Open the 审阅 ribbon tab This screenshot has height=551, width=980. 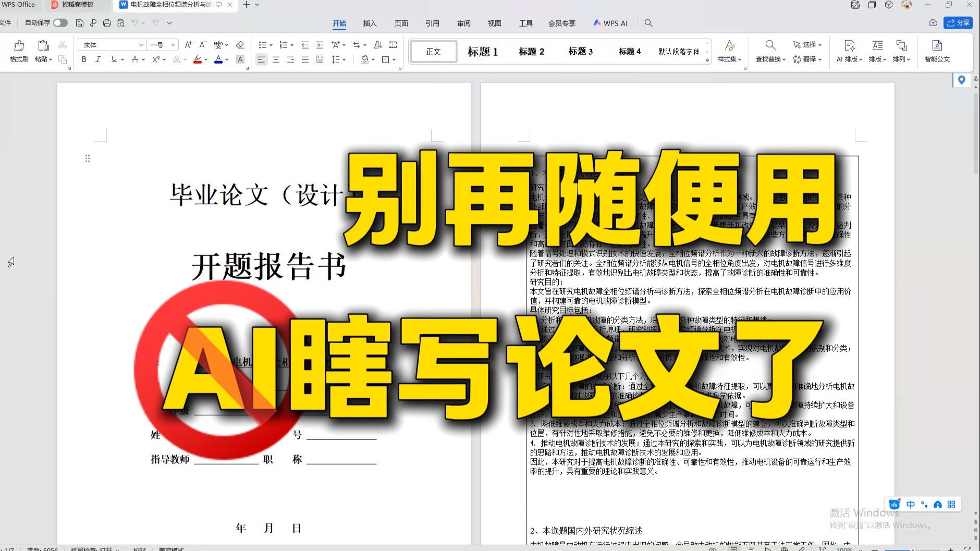point(464,23)
